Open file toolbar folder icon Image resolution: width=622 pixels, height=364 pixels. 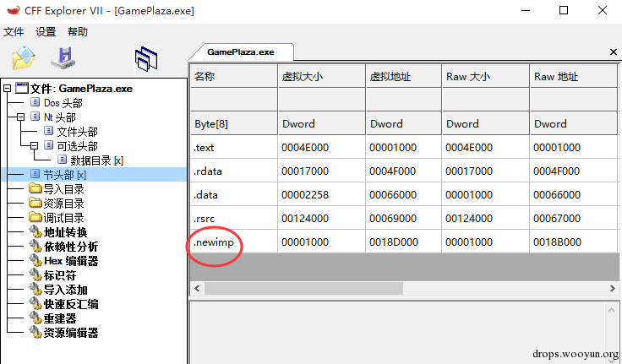24,58
